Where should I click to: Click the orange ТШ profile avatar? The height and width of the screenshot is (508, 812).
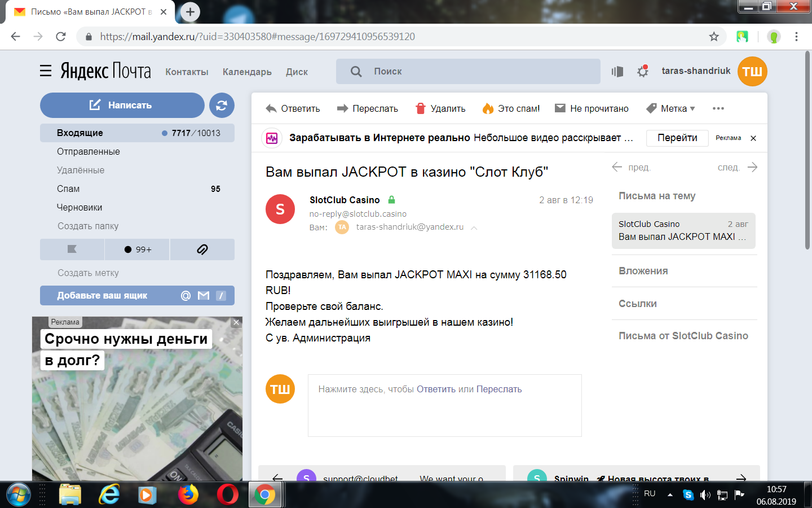[752, 71]
